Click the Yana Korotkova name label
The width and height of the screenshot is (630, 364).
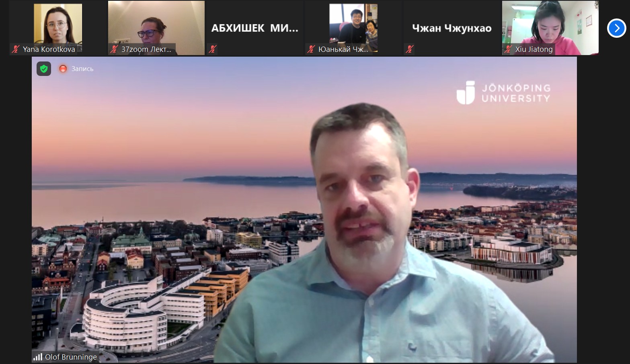tap(49, 49)
